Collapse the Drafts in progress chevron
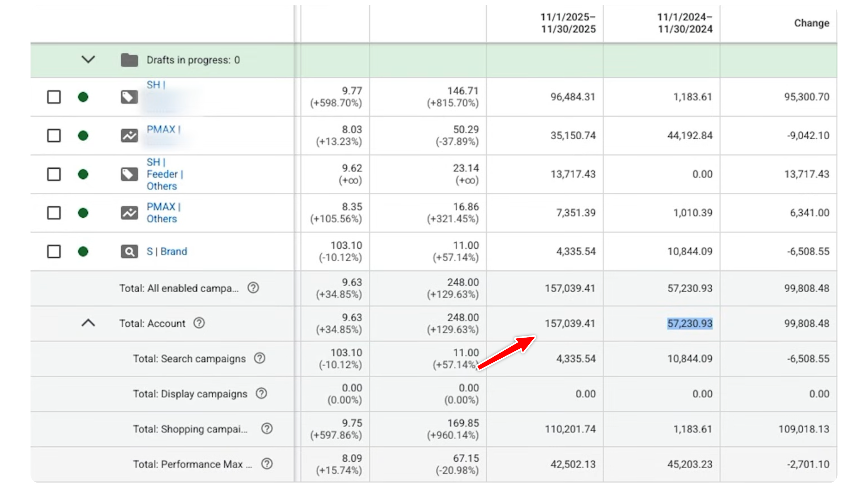868x488 pixels. [x=88, y=60]
